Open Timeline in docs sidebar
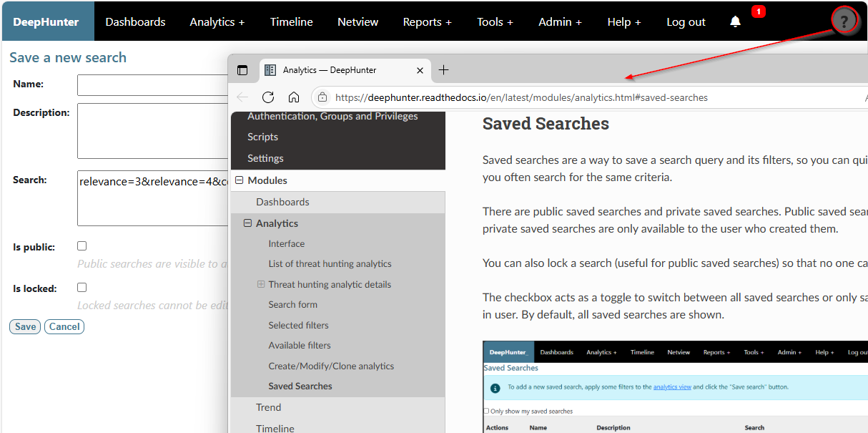 click(275, 428)
